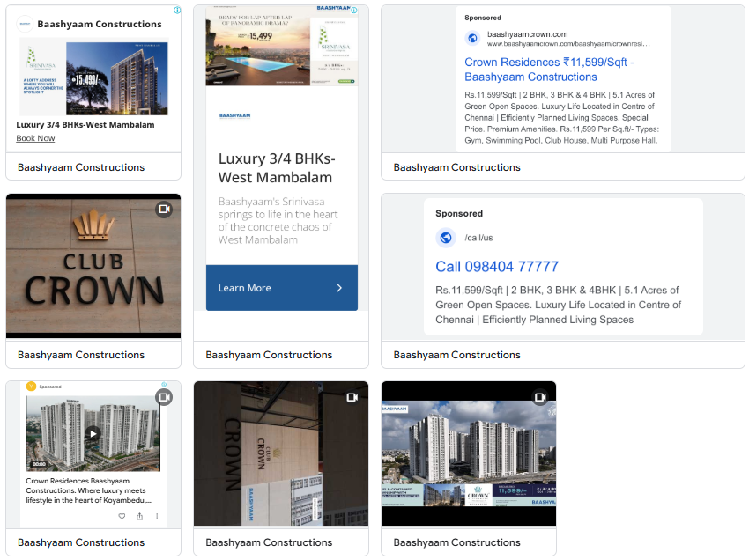749x560 pixels.
Task: Click the video camera icon on the Club Crown card
Action: [x=164, y=209]
